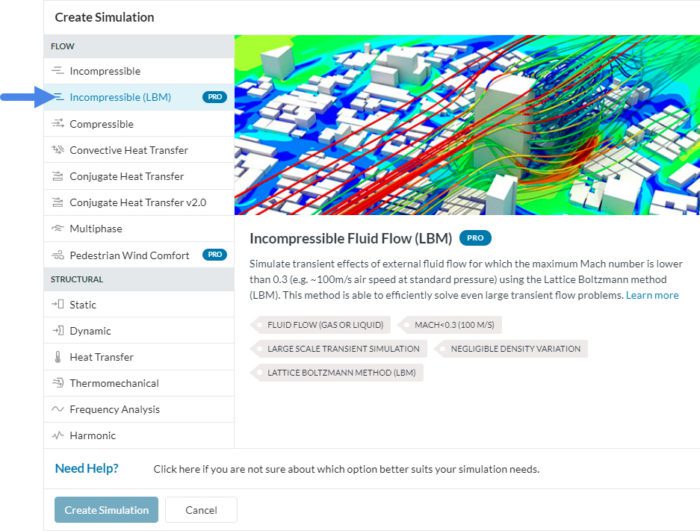Select Dynamic structural analysis

click(90, 331)
